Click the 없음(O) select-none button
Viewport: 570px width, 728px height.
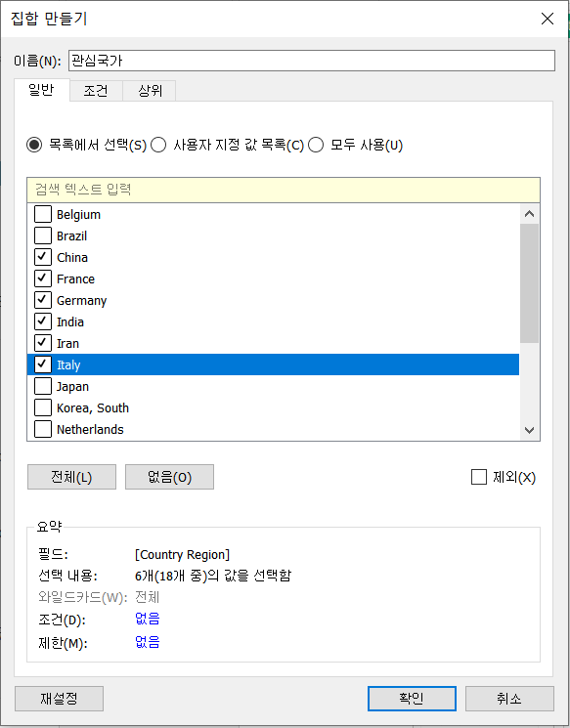tap(169, 477)
